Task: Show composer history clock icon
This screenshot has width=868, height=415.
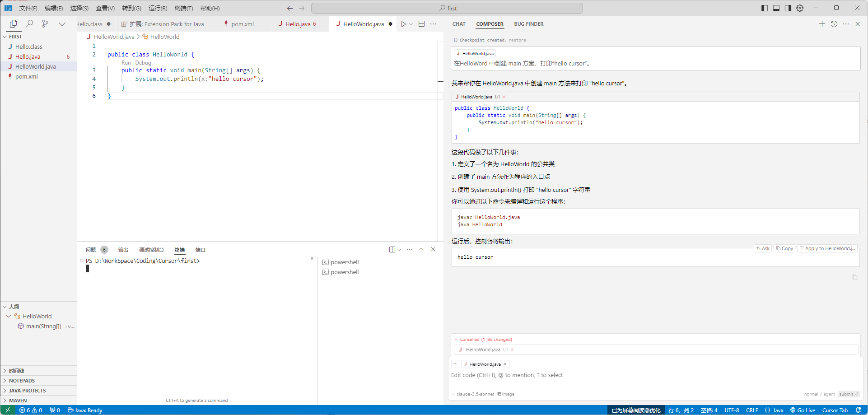Action: click(x=834, y=24)
